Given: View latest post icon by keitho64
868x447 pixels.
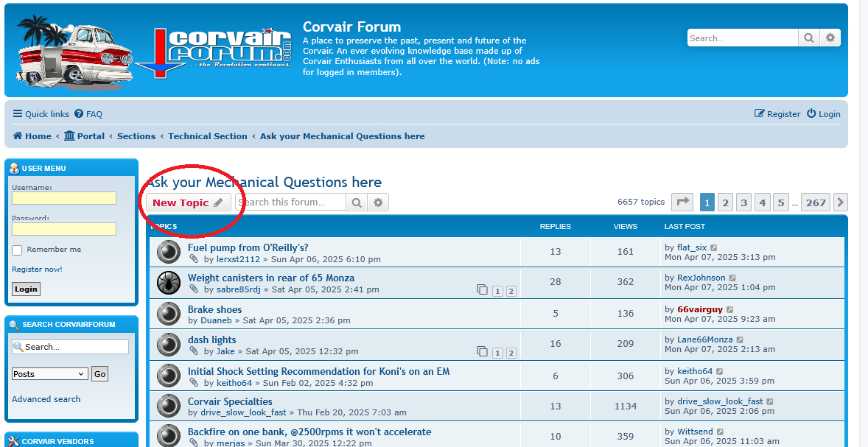Looking at the screenshot, I should pyautogui.click(x=720, y=371).
